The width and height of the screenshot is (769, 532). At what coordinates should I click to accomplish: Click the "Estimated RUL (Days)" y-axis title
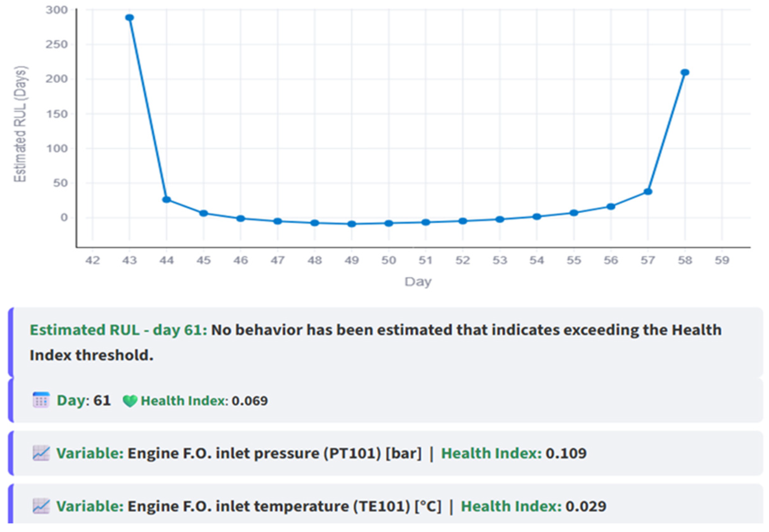pyautogui.click(x=20, y=124)
